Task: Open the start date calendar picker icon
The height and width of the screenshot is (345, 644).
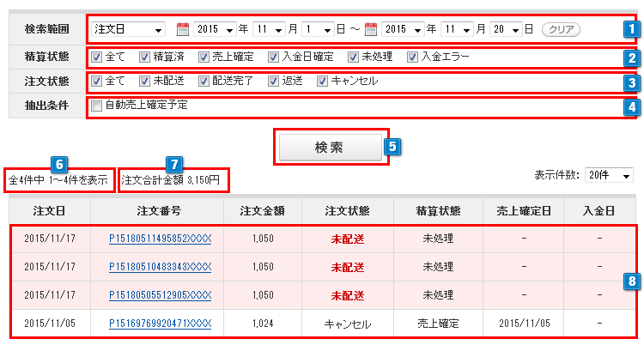Action: pos(182,29)
